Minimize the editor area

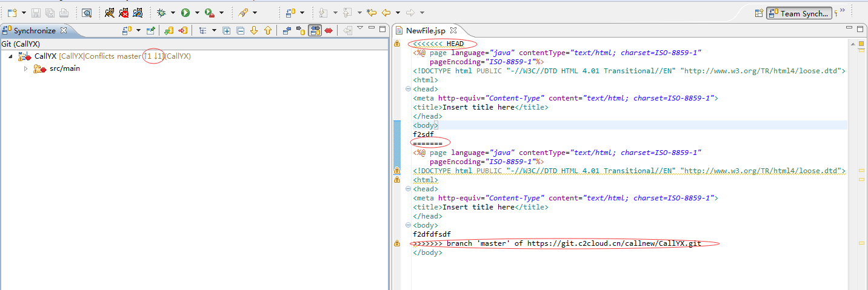tap(850, 28)
